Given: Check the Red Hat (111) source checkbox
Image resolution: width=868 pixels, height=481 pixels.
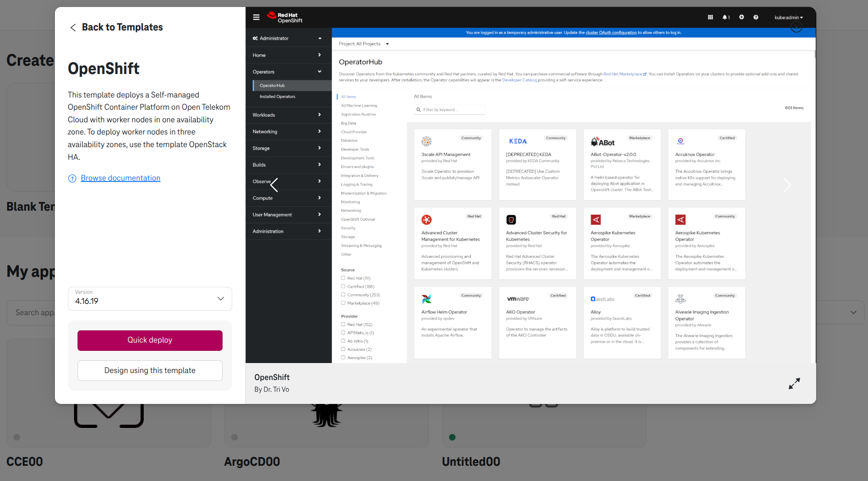Looking at the screenshot, I should (343, 278).
